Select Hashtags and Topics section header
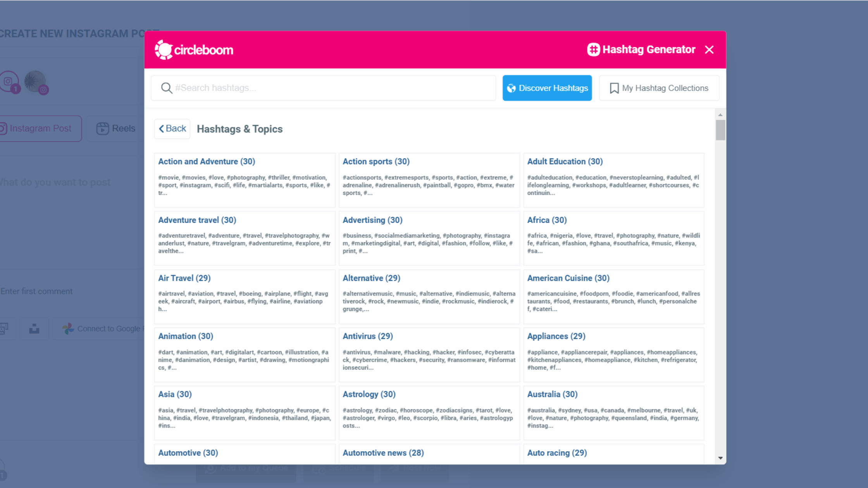The height and width of the screenshot is (488, 868). pyautogui.click(x=239, y=129)
